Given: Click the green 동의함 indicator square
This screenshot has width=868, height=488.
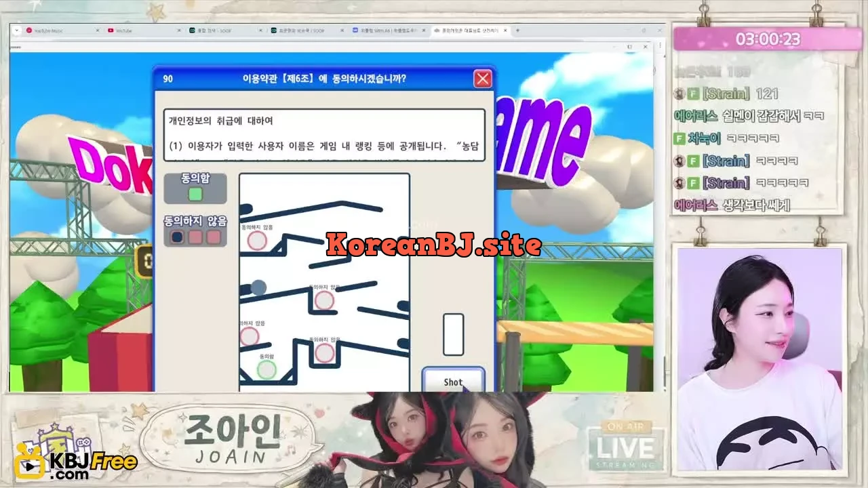Looking at the screenshot, I should click(195, 194).
